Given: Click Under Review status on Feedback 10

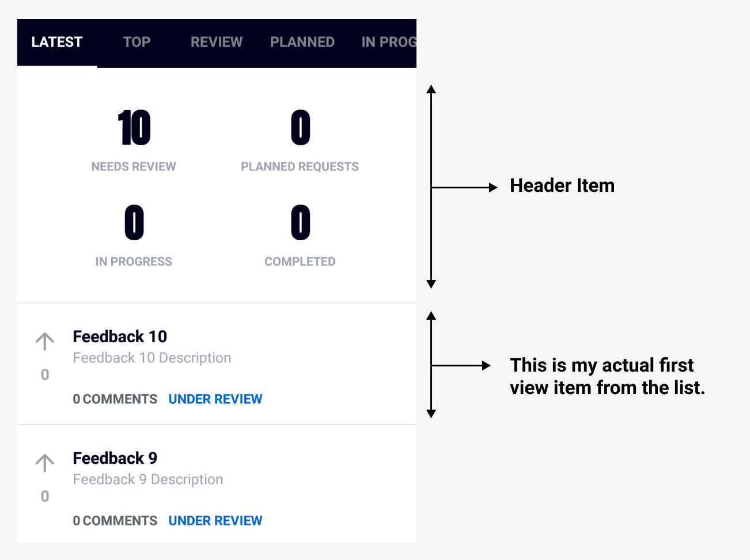Looking at the screenshot, I should click(215, 399).
